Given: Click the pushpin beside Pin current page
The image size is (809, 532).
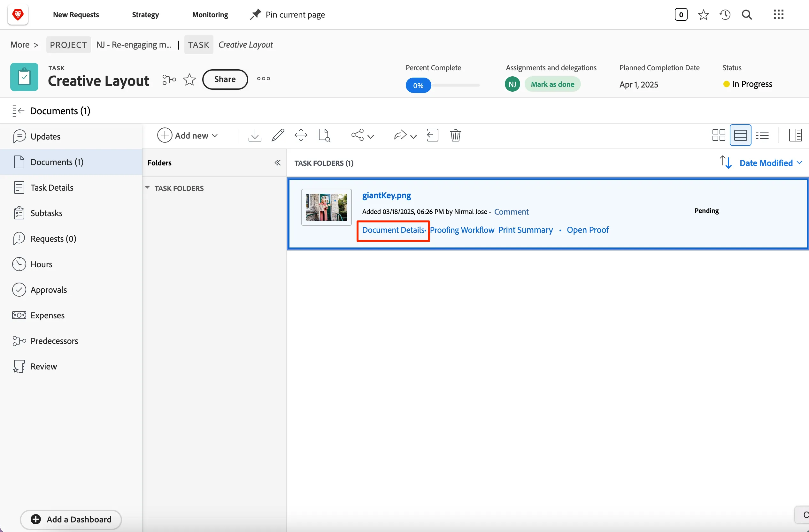Looking at the screenshot, I should coord(255,15).
